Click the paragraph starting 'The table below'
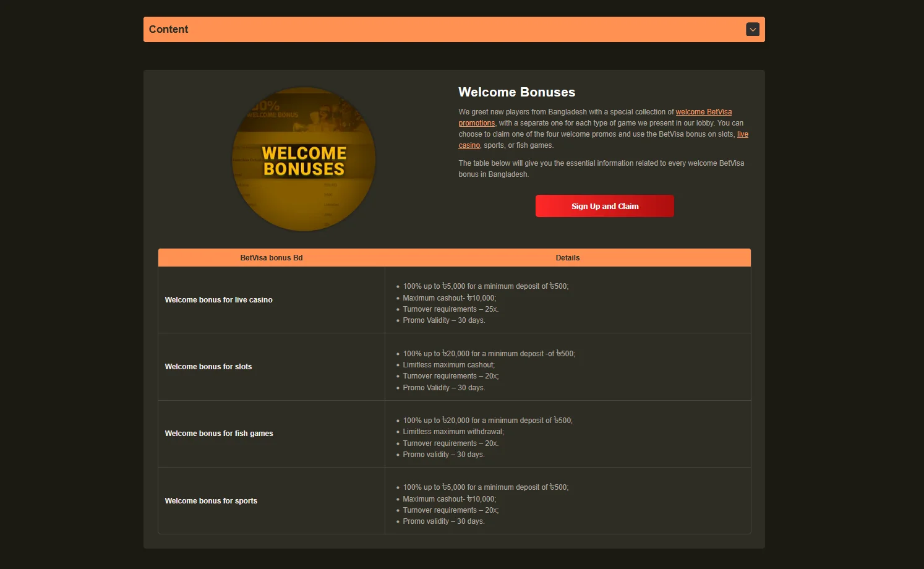The image size is (924, 569). (601, 169)
